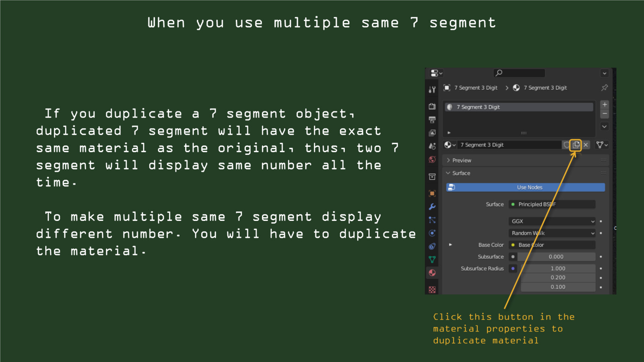Animate Subsurface Radius 1.000 via its dot
The width and height of the screenshot is (644, 362).
coord(601,268)
